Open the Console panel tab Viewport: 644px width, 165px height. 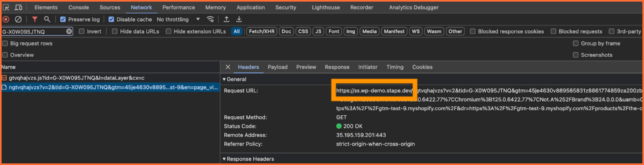(79, 7)
